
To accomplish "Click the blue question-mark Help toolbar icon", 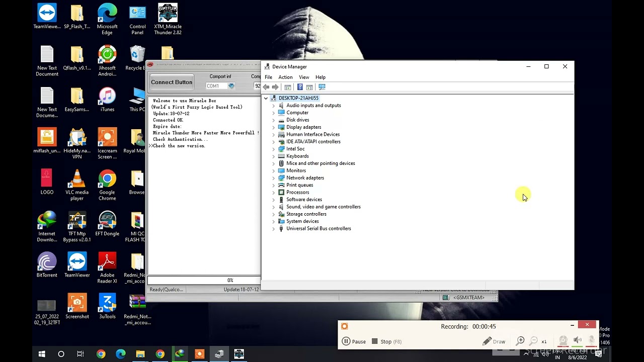I will pos(300,87).
